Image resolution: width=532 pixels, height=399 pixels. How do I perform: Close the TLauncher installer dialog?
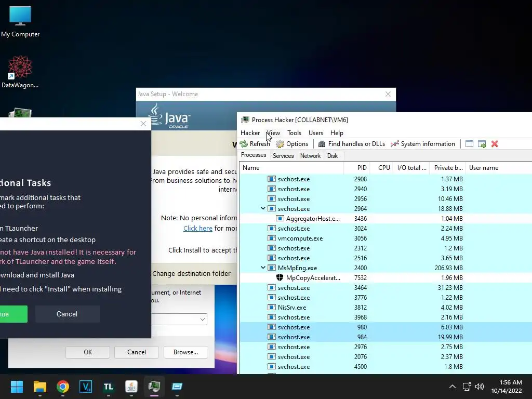143,124
